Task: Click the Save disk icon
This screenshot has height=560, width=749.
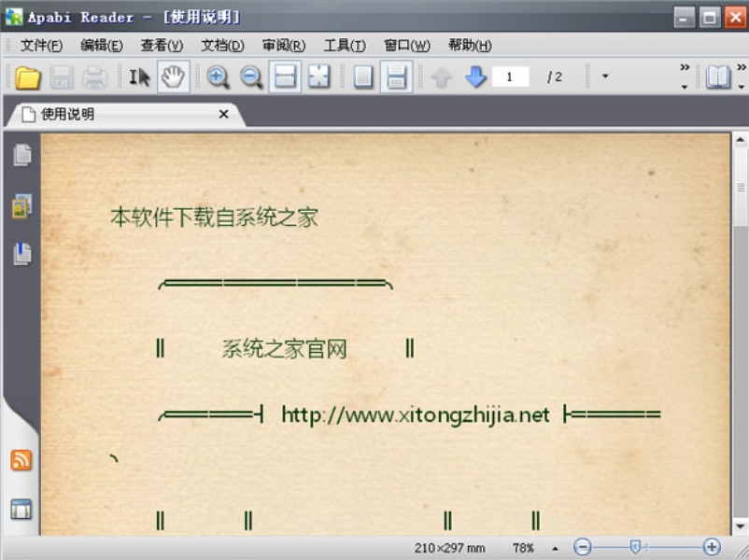Action: coord(62,77)
